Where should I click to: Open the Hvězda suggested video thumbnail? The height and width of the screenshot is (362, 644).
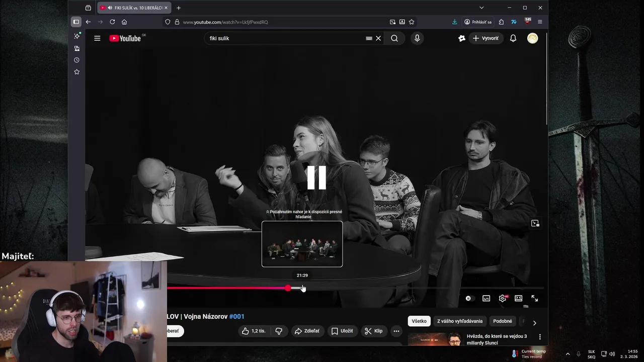coord(435,339)
